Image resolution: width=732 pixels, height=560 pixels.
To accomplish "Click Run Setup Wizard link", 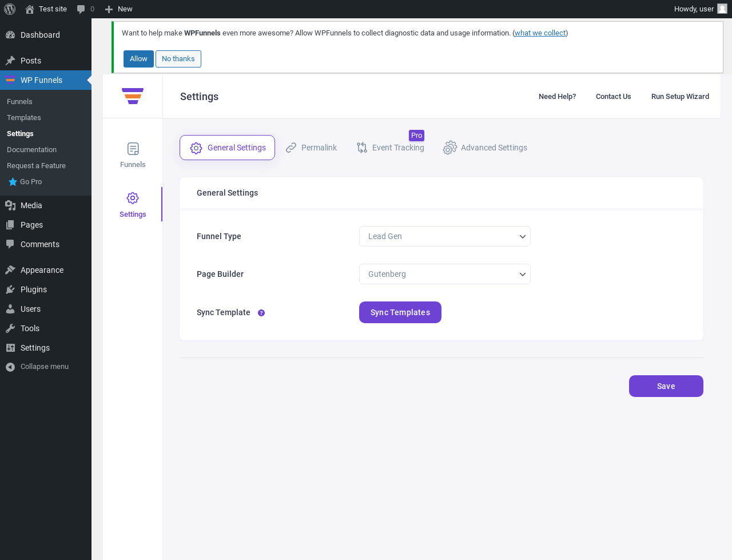I will pyautogui.click(x=680, y=97).
